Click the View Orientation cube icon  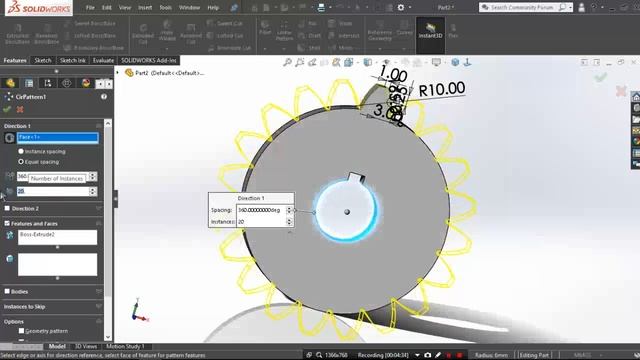point(349,62)
